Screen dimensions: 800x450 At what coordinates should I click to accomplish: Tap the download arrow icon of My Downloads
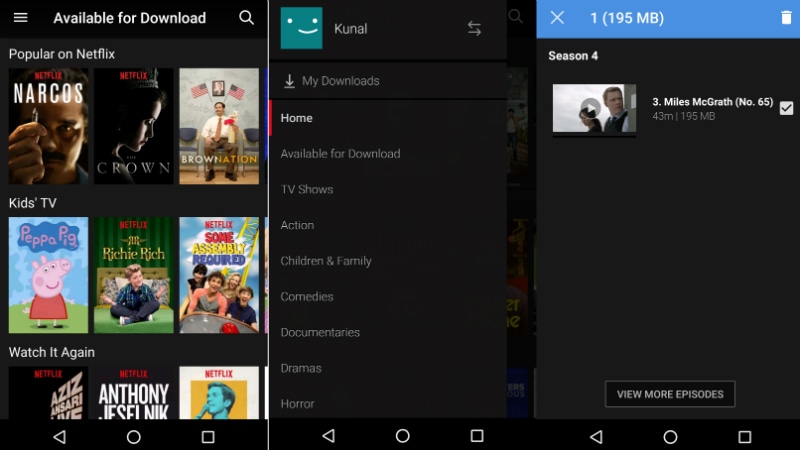[x=289, y=81]
